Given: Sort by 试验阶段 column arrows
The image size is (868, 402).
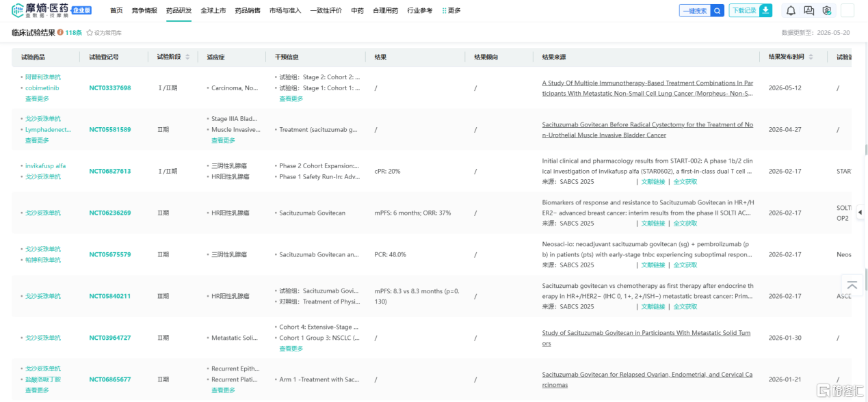Looking at the screenshot, I should [x=187, y=57].
